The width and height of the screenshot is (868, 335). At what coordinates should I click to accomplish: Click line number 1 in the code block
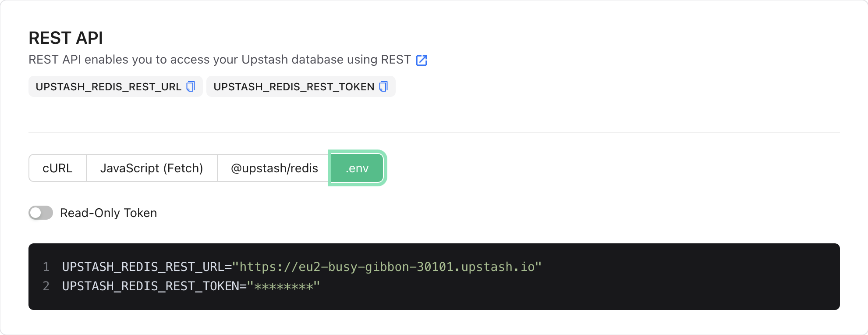(x=46, y=267)
